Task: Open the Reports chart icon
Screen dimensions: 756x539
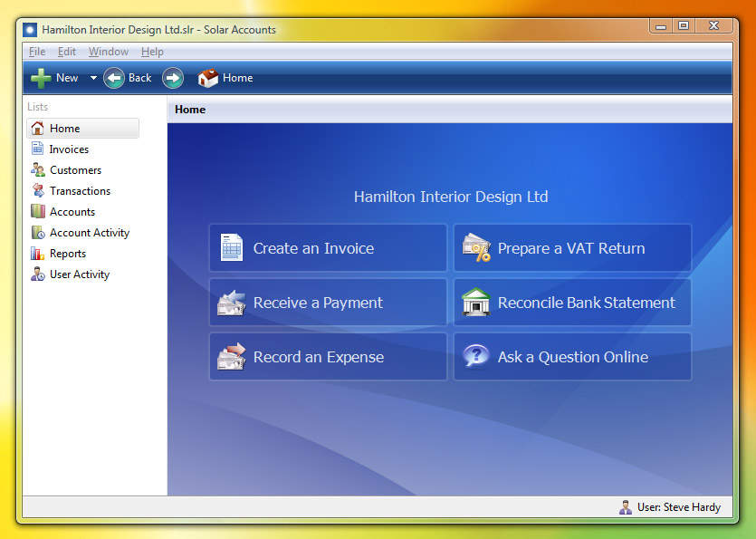Action: pos(38,254)
